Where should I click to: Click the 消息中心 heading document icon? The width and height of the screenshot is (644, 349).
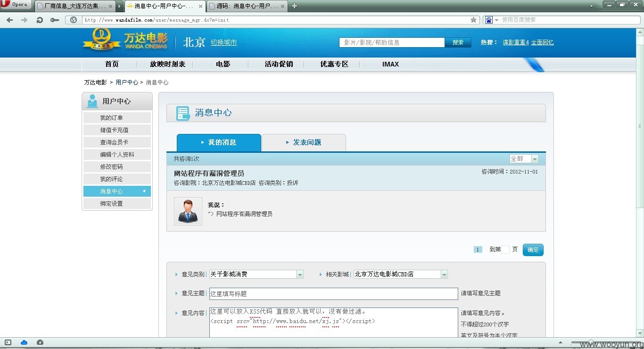(x=183, y=113)
